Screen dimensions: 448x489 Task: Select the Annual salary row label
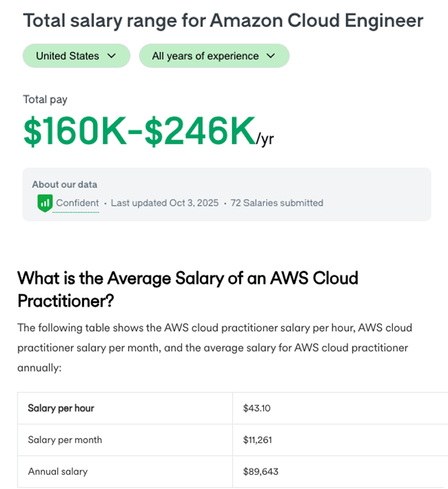[x=58, y=472]
